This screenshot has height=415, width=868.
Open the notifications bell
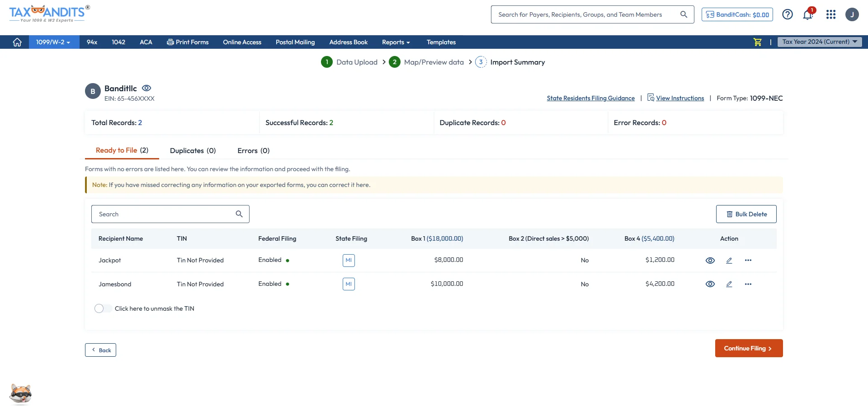[x=808, y=14]
